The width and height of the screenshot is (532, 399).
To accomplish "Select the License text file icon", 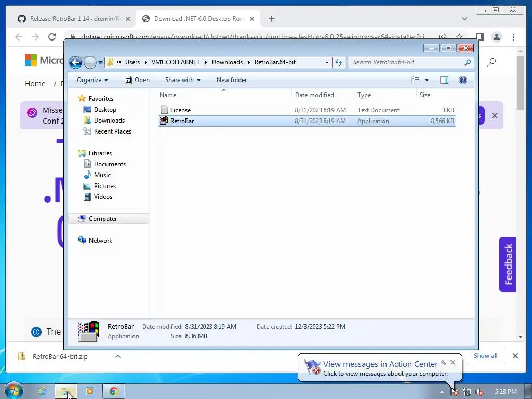I will (x=164, y=110).
